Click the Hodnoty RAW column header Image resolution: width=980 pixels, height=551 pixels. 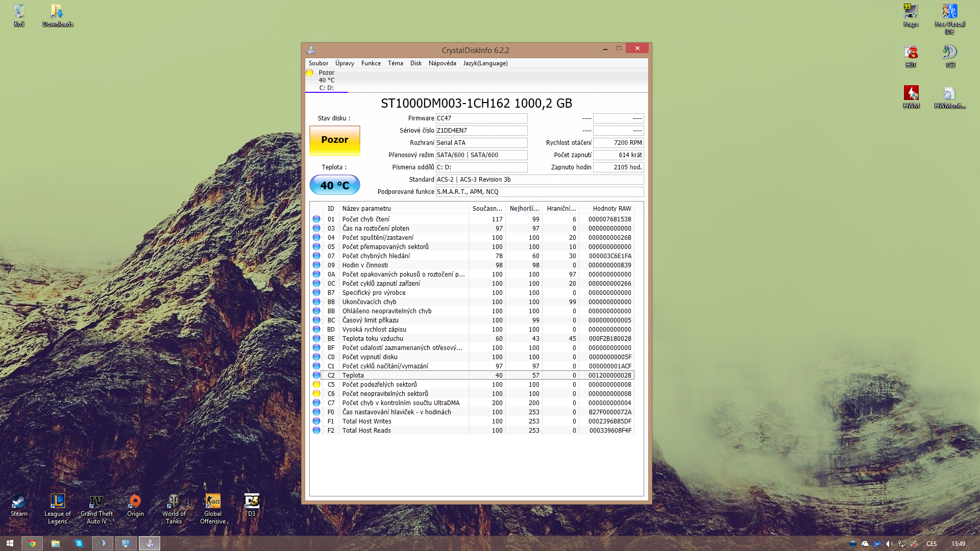tap(611, 209)
